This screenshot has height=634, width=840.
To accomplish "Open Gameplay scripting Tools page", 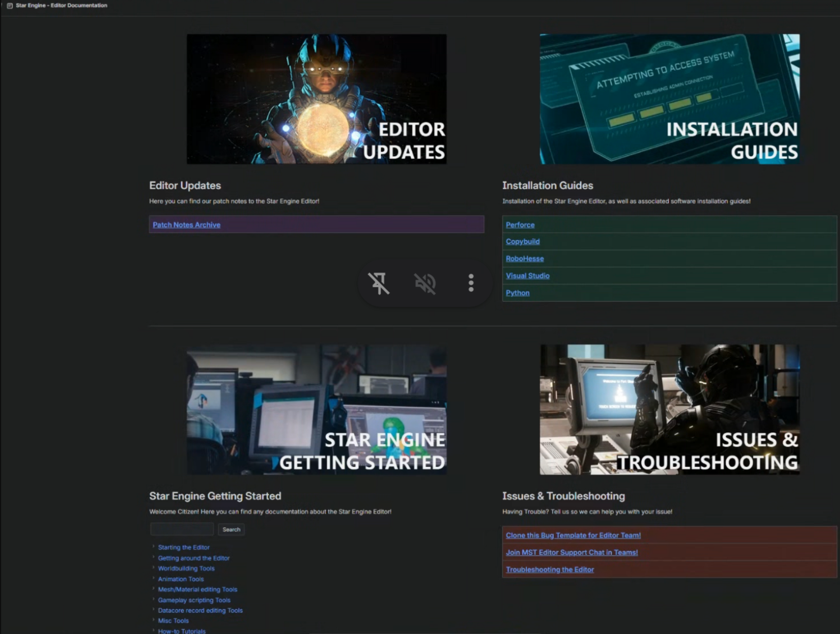I will pos(194,600).
